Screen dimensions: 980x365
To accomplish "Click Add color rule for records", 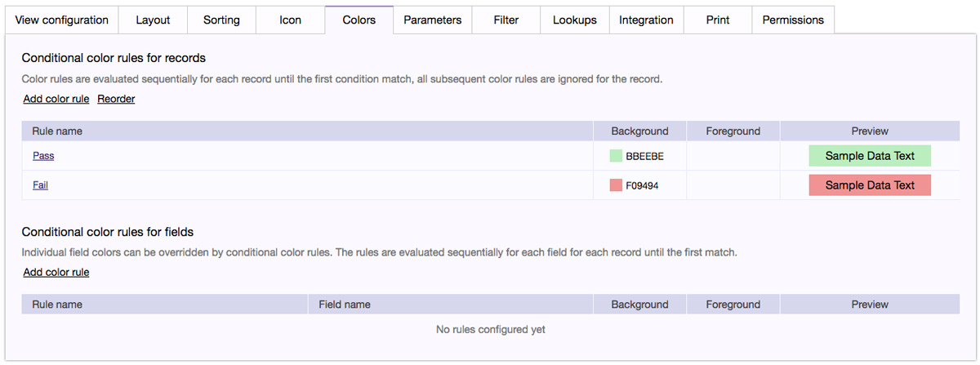I will pos(56,99).
